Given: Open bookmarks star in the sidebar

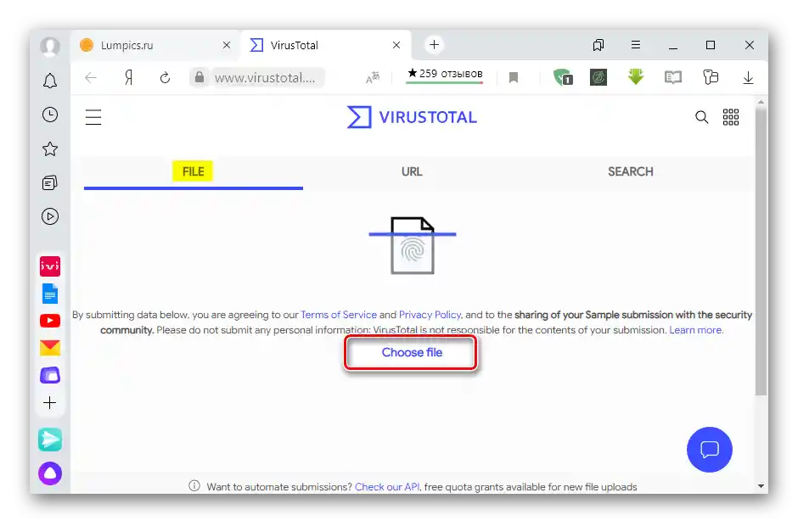Looking at the screenshot, I should [x=50, y=149].
